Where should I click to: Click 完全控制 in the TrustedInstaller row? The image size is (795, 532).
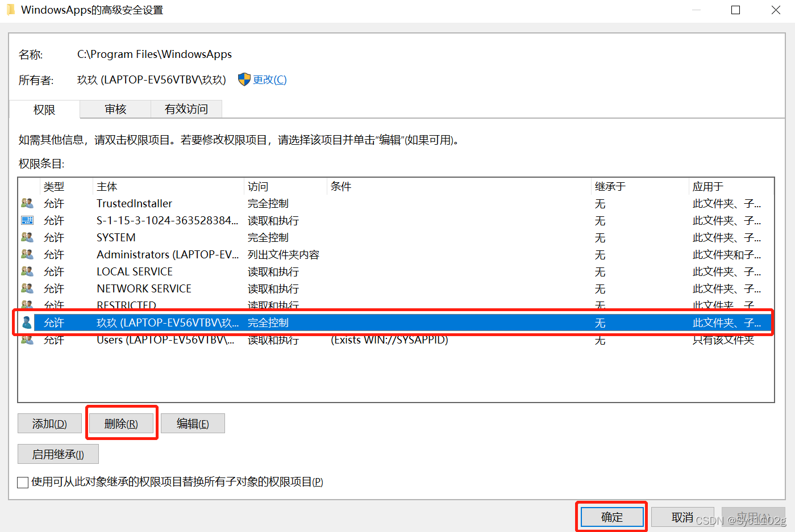268,203
